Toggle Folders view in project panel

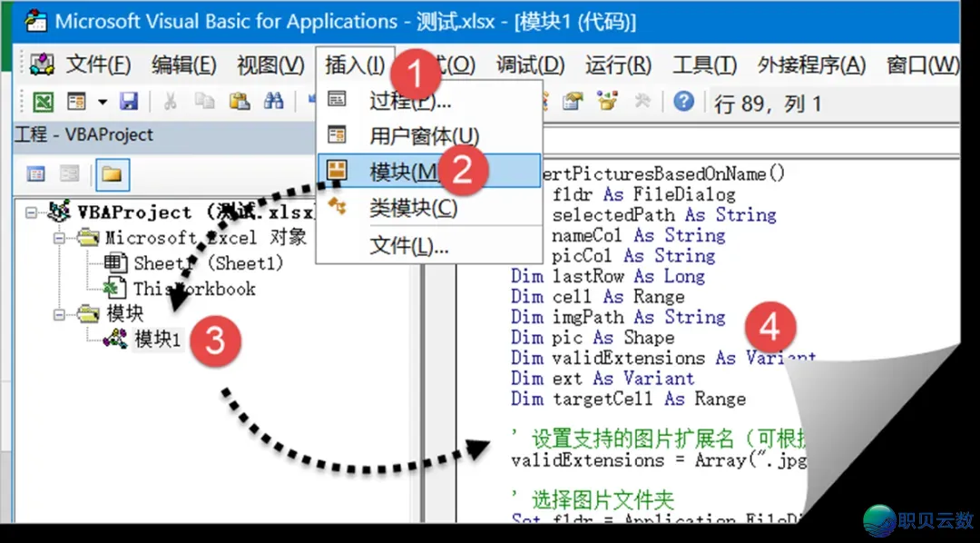[x=113, y=174]
